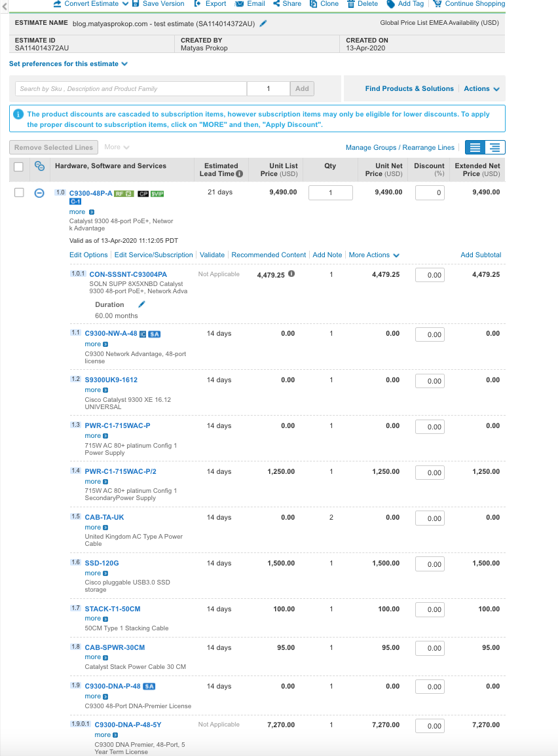Viewport: 558px width, 756px height.
Task: Click the Add Tag icon
Action: pos(390,4)
